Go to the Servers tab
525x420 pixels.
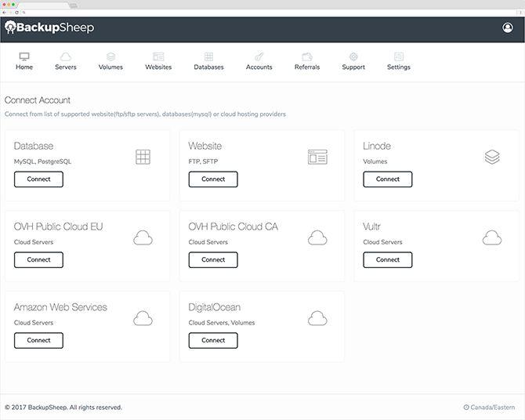coord(66,61)
